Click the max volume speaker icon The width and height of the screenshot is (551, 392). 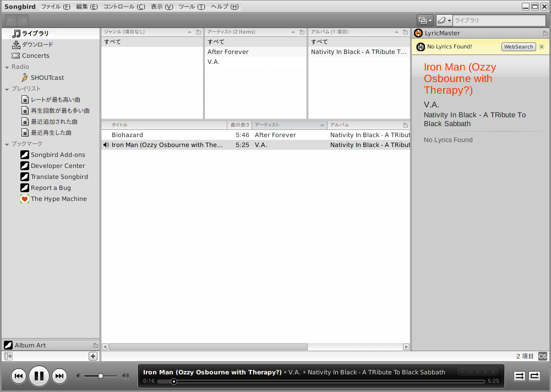pyautogui.click(x=126, y=376)
